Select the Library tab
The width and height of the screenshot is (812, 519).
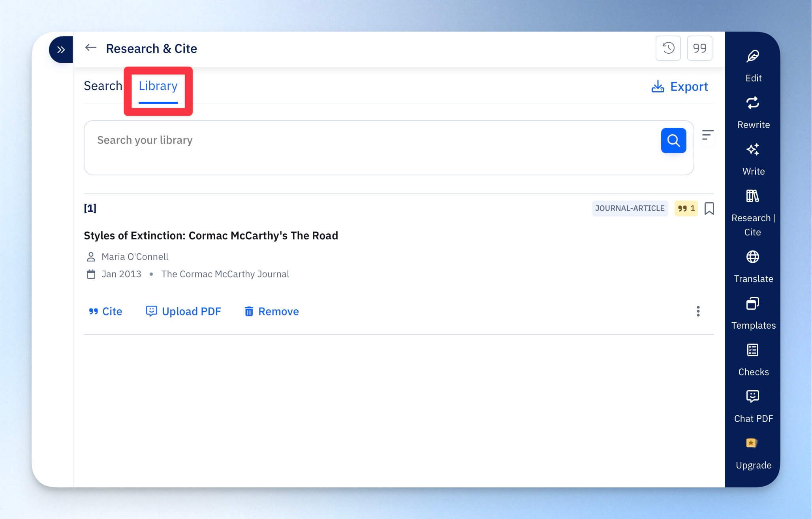158,86
